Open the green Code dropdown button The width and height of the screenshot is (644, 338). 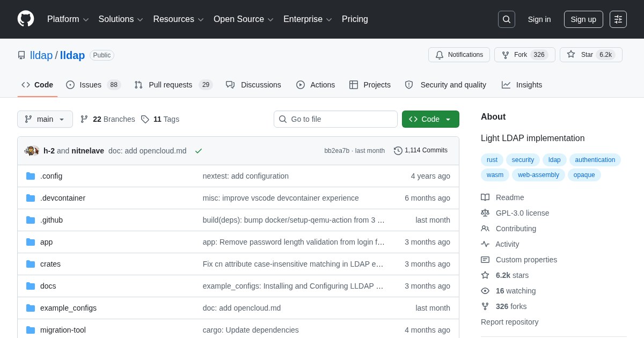[430, 119]
